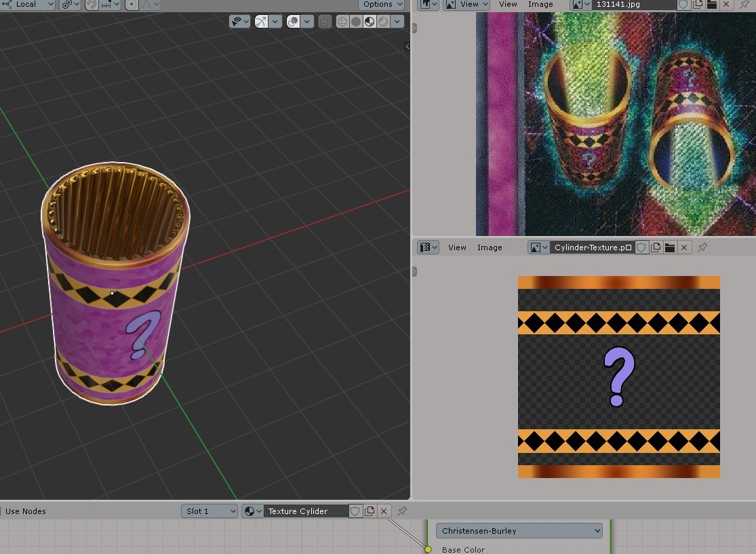Open the Slot 1 material slot dropdown
756x554 pixels.
coord(210,511)
